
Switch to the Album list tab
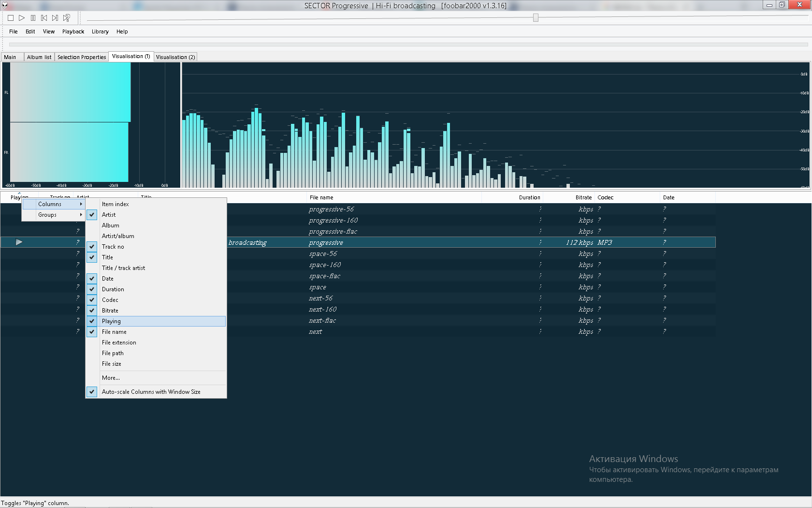[39, 57]
